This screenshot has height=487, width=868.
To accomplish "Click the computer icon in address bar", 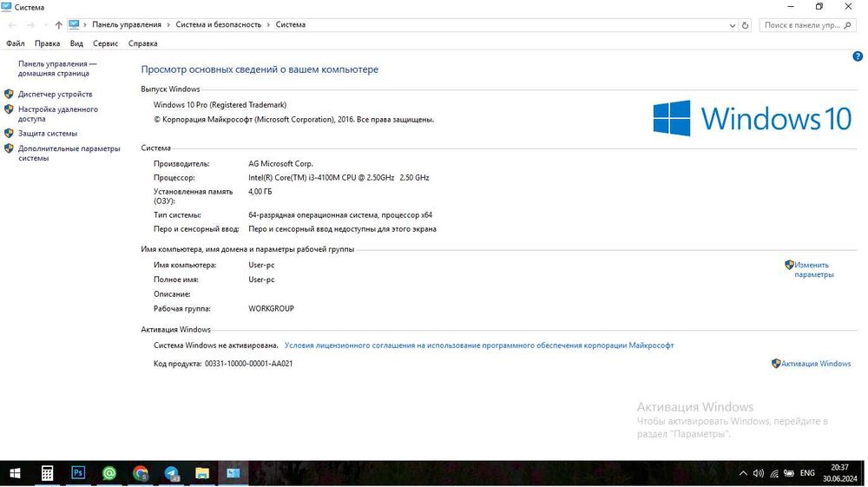I will tap(74, 24).
